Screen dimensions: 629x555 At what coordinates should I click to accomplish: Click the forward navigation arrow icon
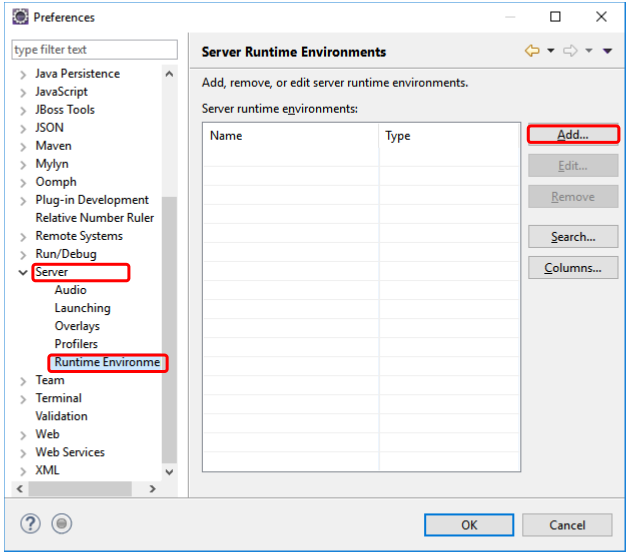(570, 51)
